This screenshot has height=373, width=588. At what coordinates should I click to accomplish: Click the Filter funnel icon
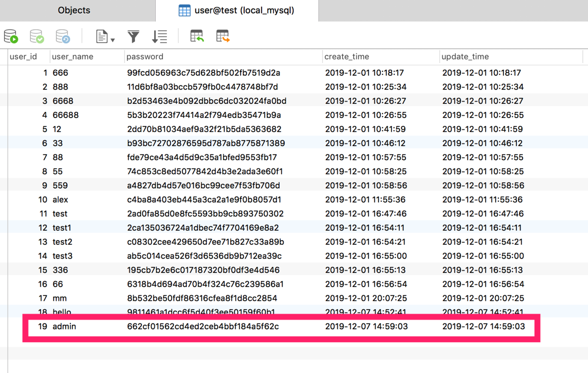[x=133, y=36]
